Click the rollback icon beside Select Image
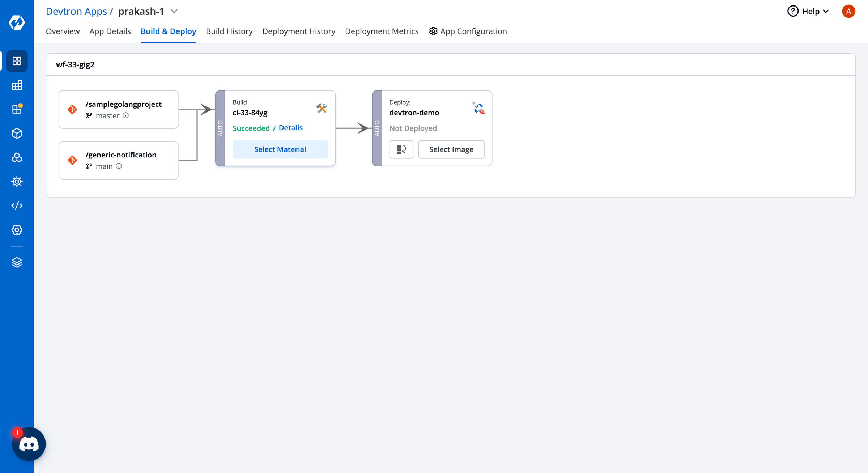 pos(401,149)
